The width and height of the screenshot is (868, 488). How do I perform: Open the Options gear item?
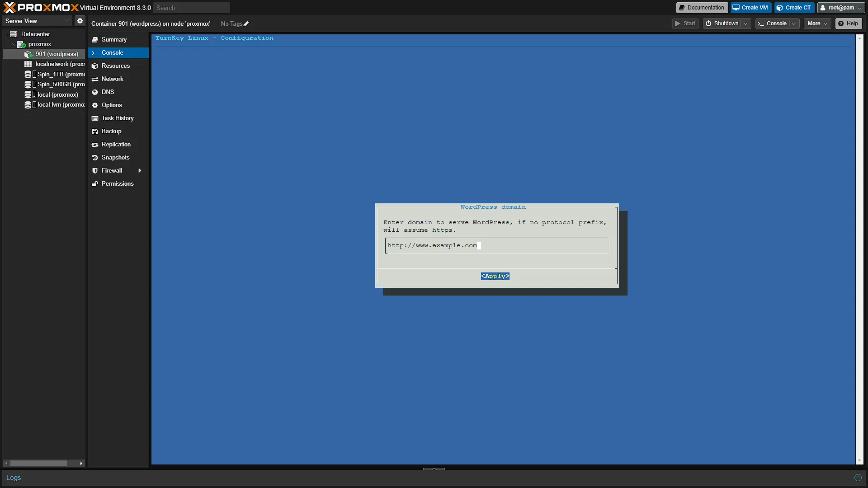118,105
